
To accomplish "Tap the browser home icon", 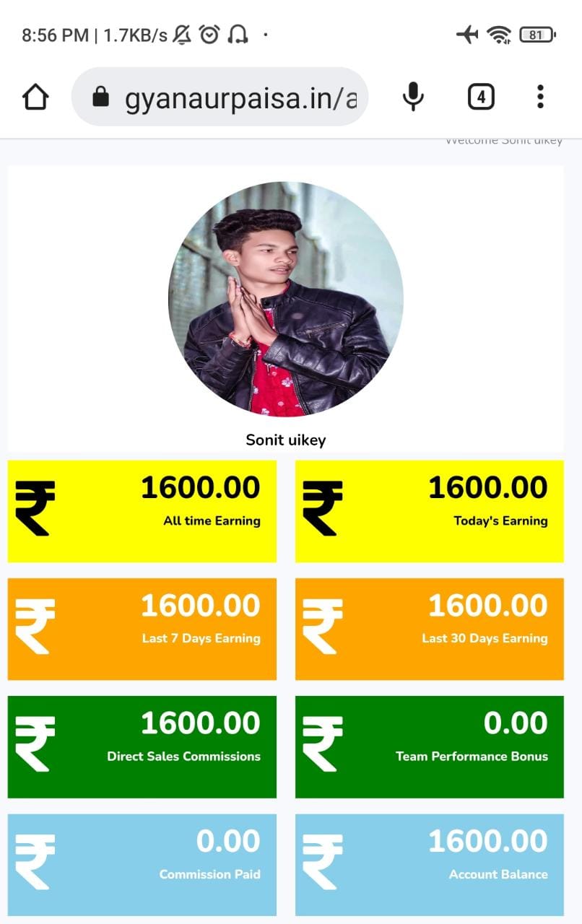I will 35,97.
